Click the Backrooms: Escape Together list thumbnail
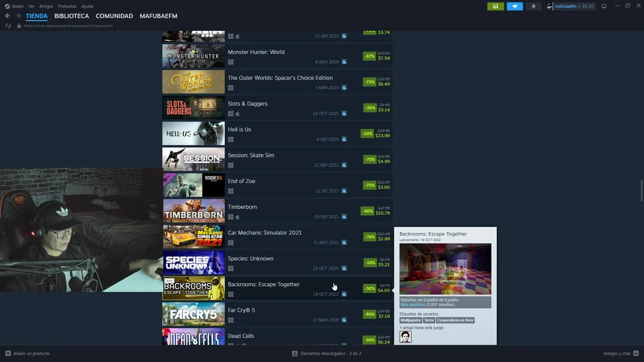Viewport: 644px width, 362px height. [194, 289]
